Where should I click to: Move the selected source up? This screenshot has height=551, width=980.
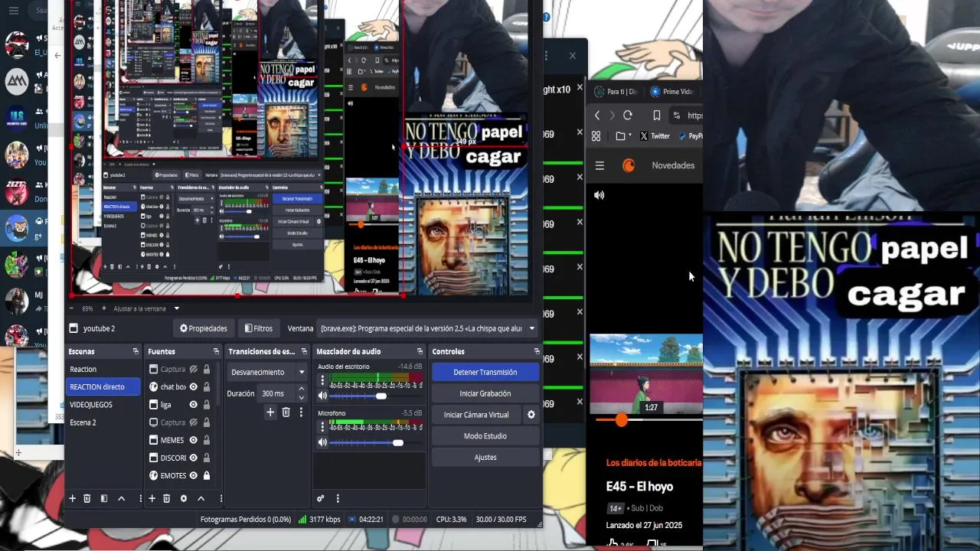pos(201,498)
